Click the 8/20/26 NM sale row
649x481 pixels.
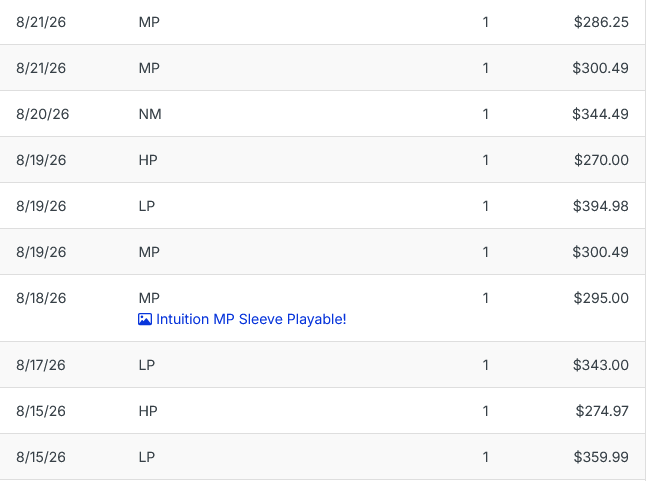(322, 114)
